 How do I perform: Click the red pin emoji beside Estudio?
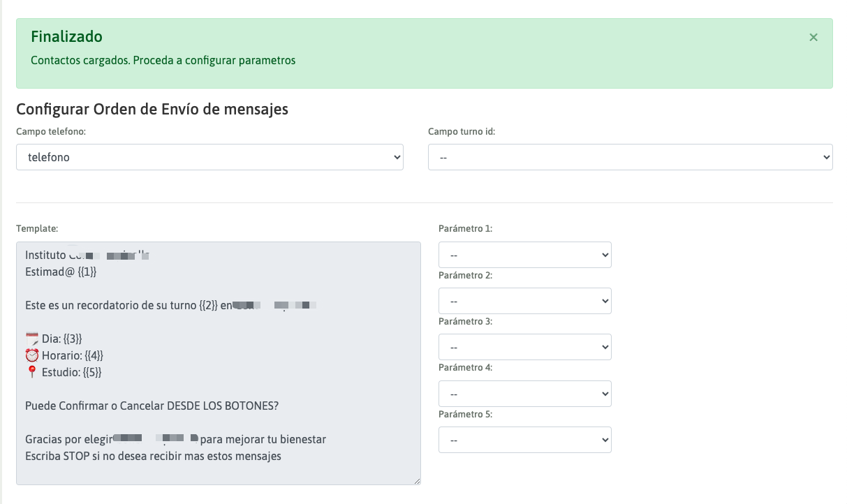31,372
